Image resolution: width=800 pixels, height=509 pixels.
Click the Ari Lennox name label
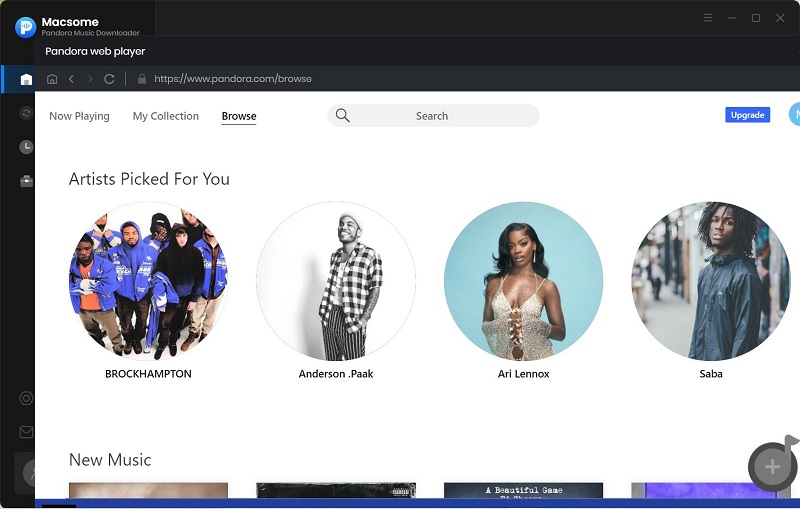click(x=523, y=374)
